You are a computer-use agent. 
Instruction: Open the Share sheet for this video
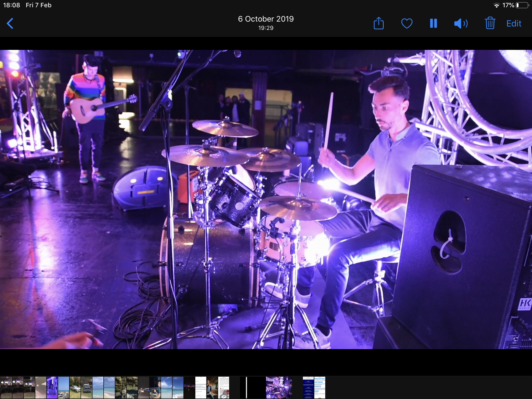click(378, 23)
